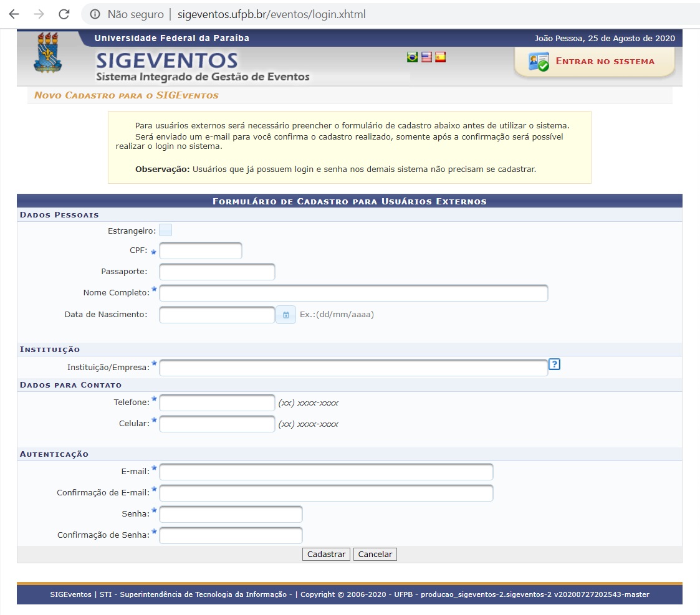Select the Brazilian flag language icon
This screenshot has width=700, height=615.
[412, 57]
